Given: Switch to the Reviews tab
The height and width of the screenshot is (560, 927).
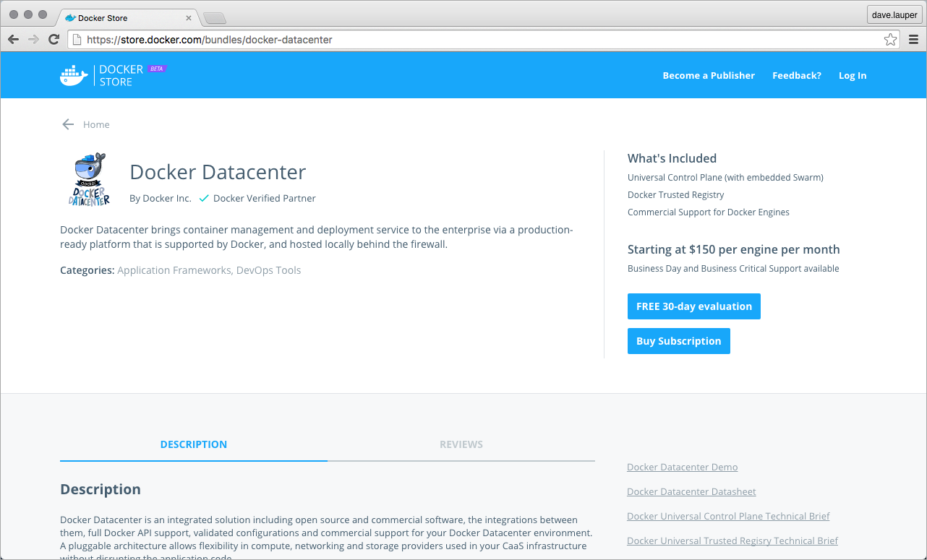Looking at the screenshot, I should click(461, 444).
